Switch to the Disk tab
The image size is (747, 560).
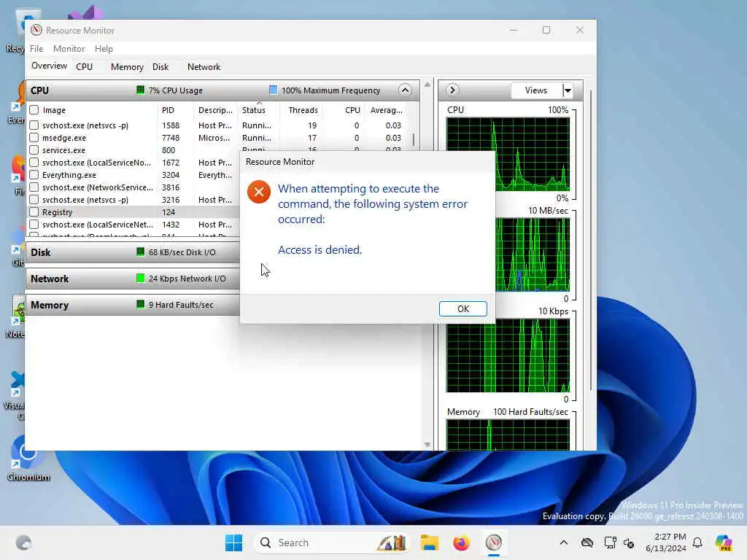pos(160,66)
